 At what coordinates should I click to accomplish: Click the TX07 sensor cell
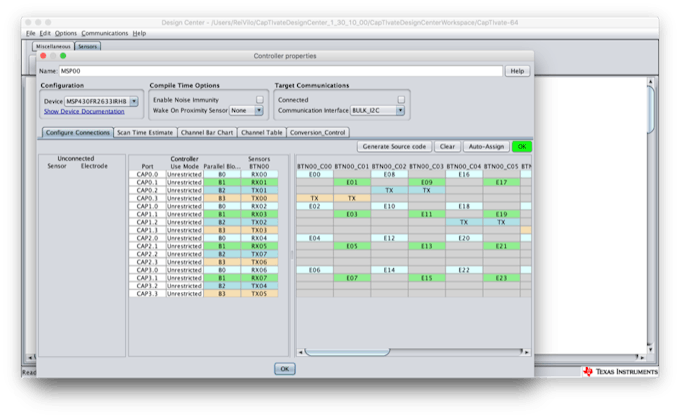point(259,254)
